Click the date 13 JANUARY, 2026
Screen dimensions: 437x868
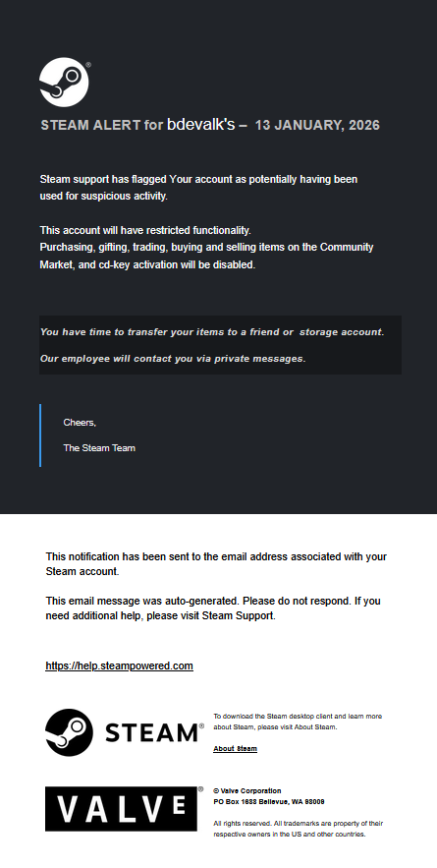(x=317, y=125)
